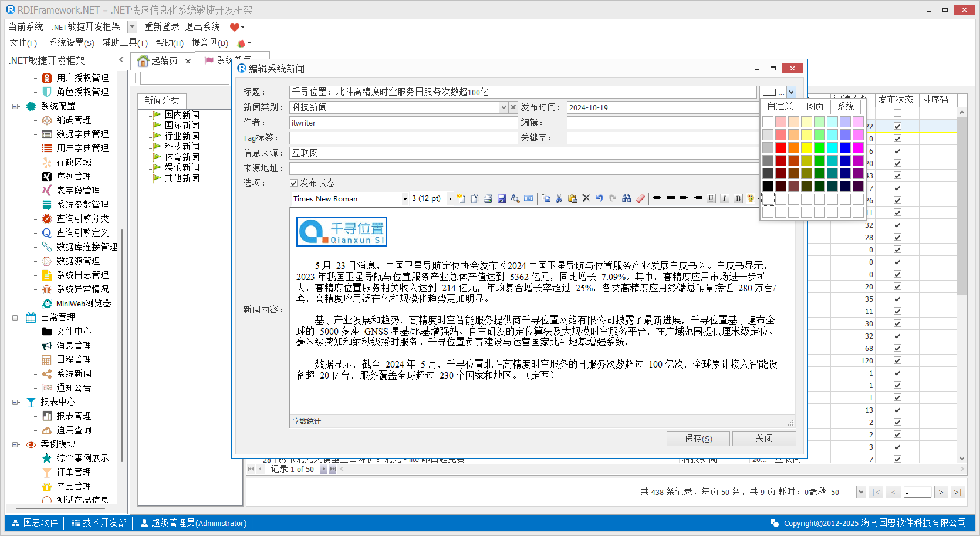Viewport: 980px width, 536px height.
Task: Click the Print icon in editor toolbar
Action: pyautogui.click(x=488, y=199)
